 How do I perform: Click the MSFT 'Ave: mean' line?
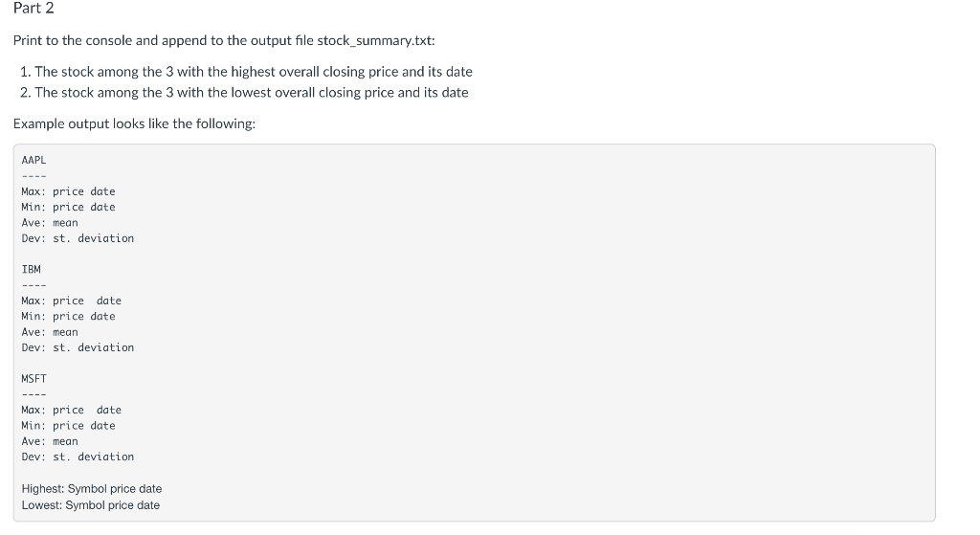pyautogui.click(x=50, y=441)
